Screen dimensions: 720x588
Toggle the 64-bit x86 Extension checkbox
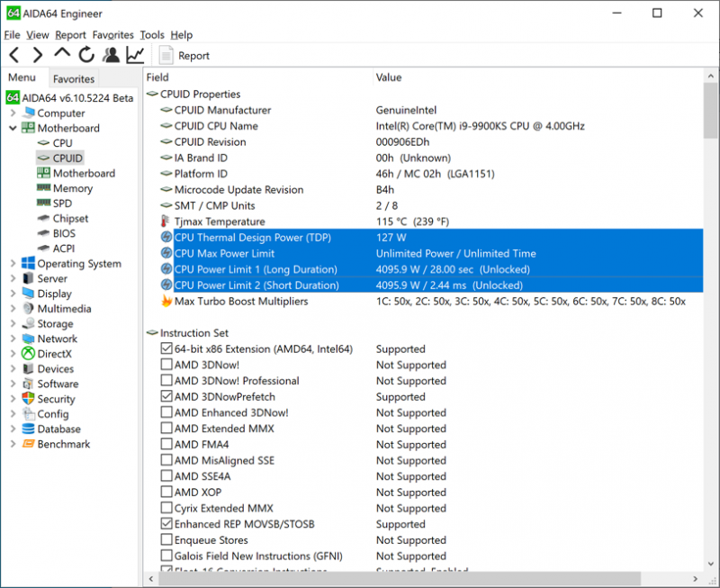(166, 348)
